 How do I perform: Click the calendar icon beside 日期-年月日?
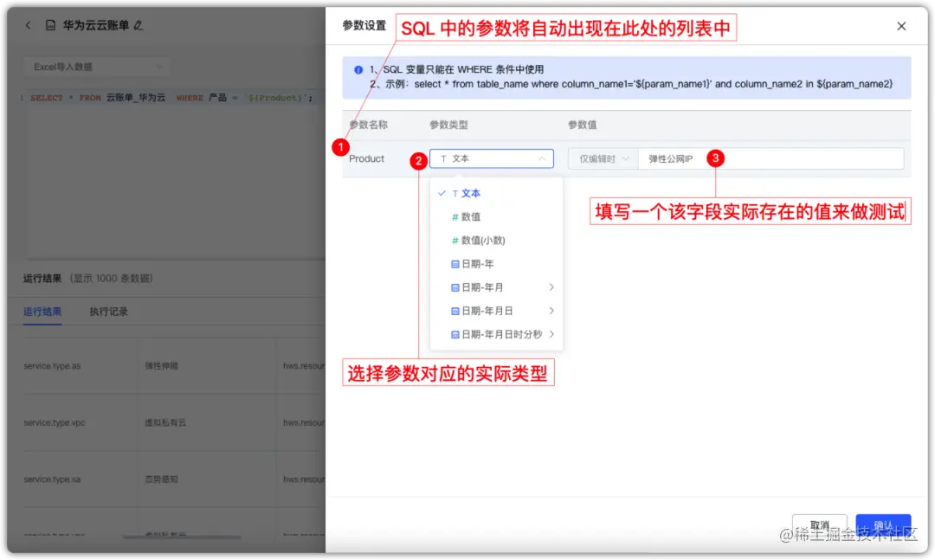[455, 312]
